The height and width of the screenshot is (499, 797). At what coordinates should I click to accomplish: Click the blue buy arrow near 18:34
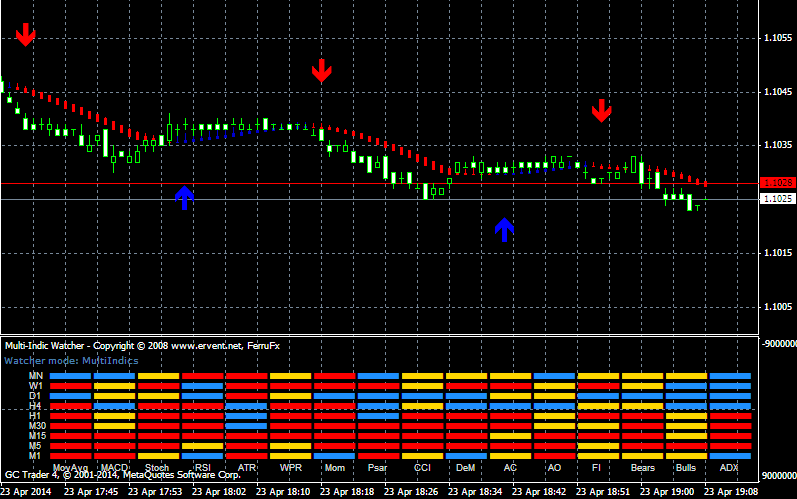[505, 230]
